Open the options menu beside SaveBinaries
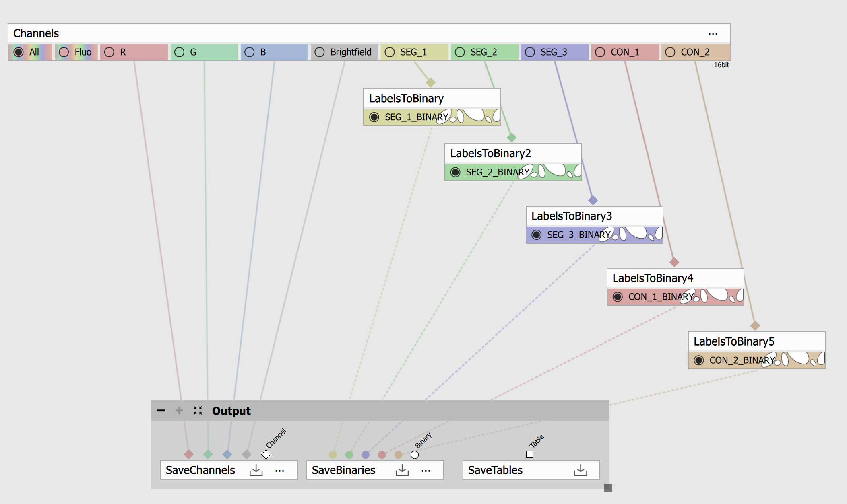 (x=426, y=470)
